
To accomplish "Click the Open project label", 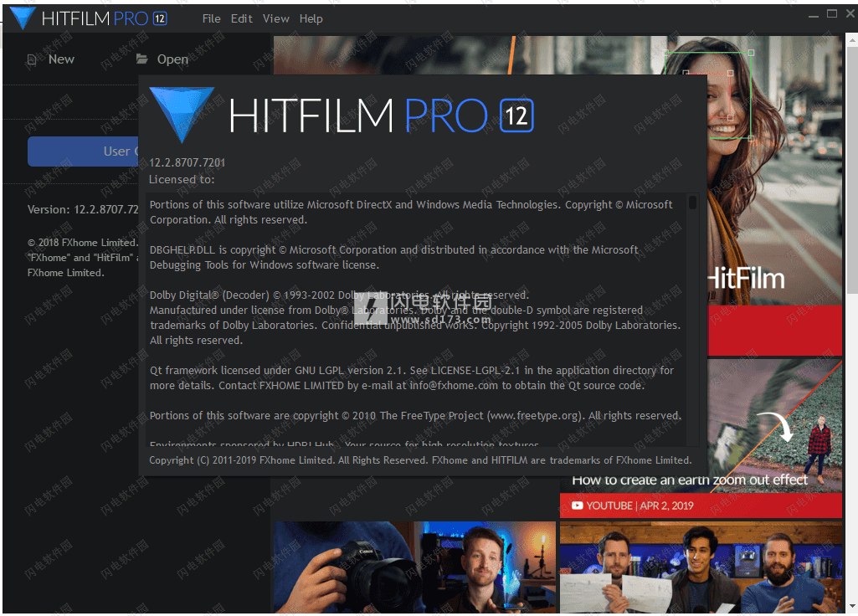I will click(172, 59).
